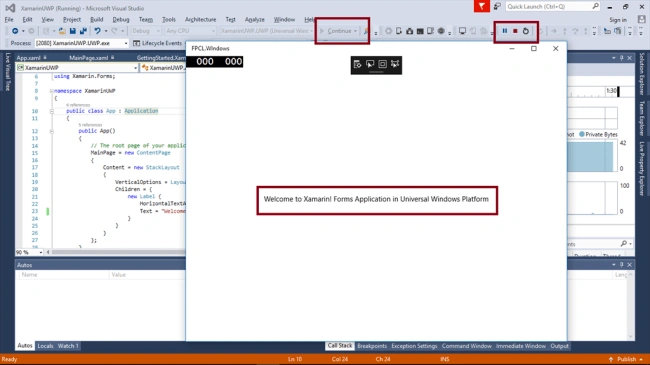
Task: Select the Immediate Window tab
Action: [x=521, y=346]
